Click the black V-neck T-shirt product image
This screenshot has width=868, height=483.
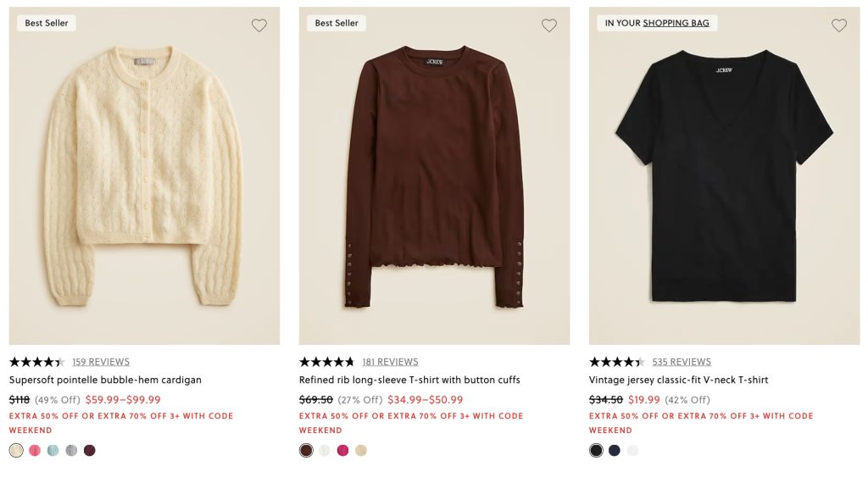click(x=724, y=178)
